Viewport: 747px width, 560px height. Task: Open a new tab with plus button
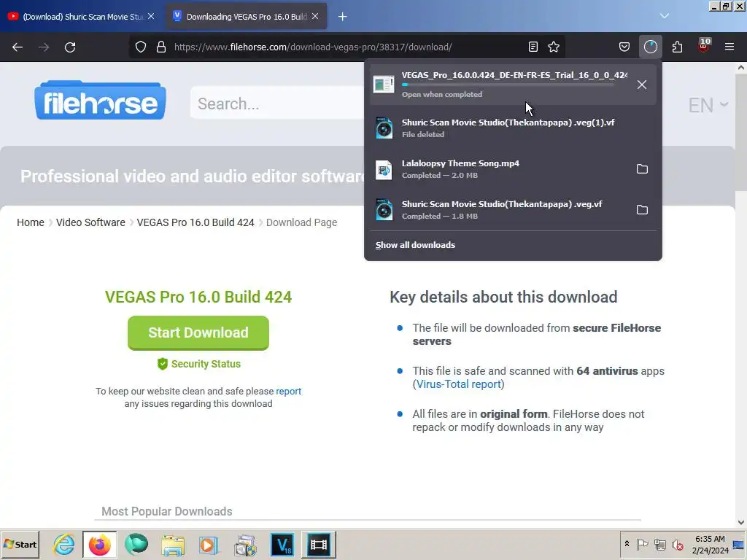(343, 17)
